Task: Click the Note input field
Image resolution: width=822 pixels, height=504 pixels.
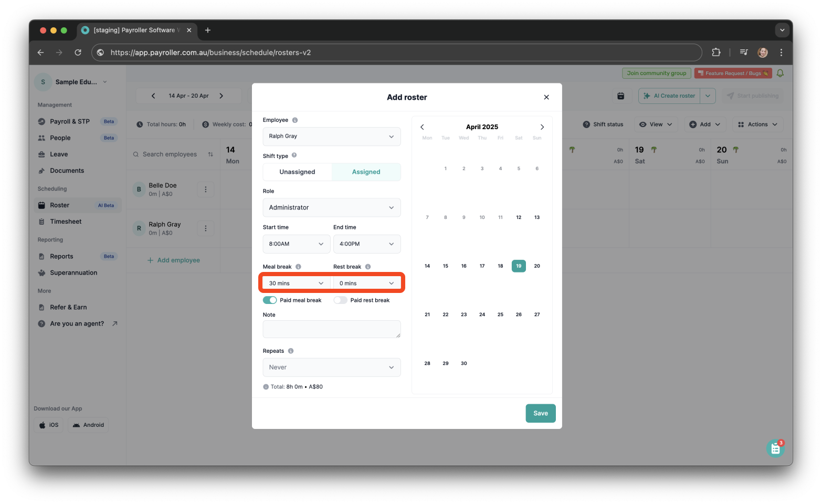Action: point(331,329)
